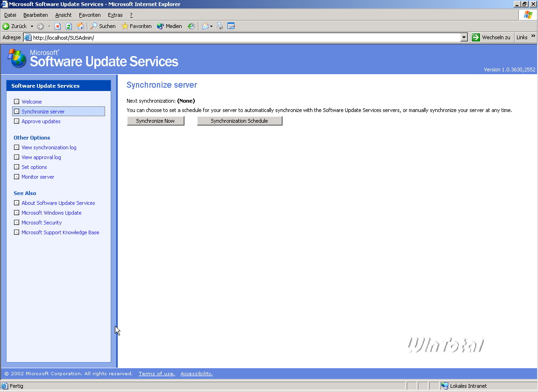Click the Fertig status bar page icon
Screen dimensions: 538x392
coord(5,386)
